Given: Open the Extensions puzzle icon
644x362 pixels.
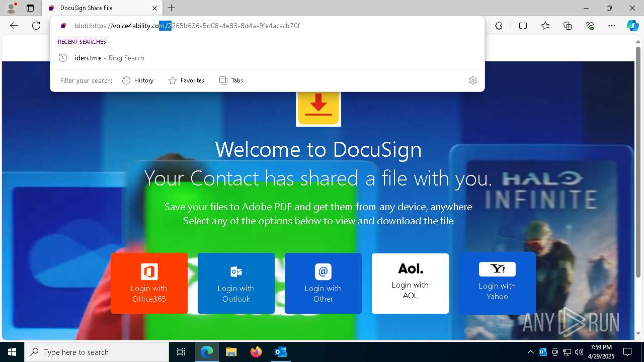Looking at the screenshot, I should [x=499, y=26].
